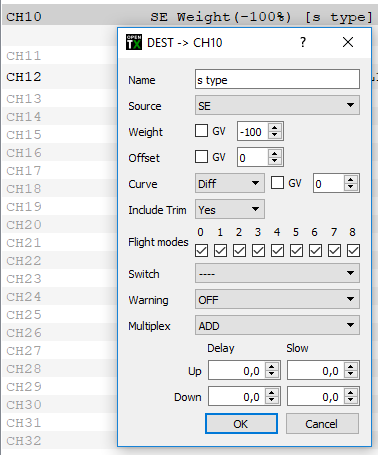
Task: Increase the Curve value with up arrow
Action: click(x=350, y=180)
